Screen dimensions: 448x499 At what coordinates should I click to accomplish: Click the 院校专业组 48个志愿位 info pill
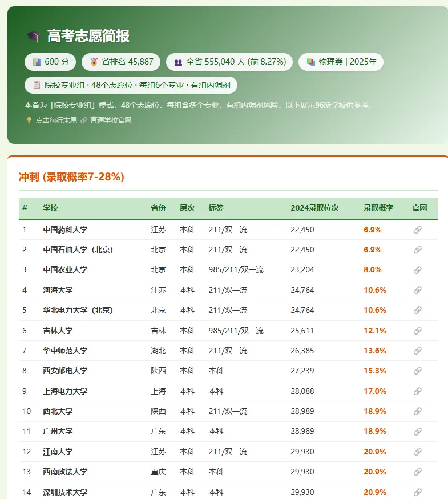pyautogui.click(x=131, y=85)
